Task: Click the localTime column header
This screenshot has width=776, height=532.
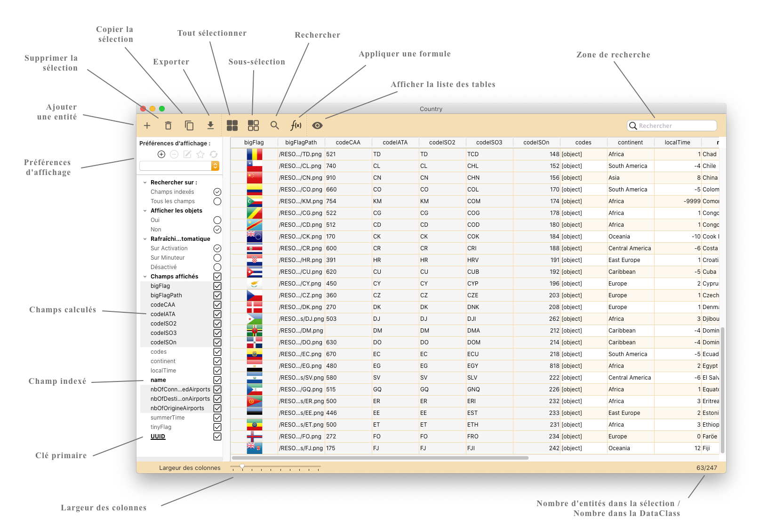Action: 678,143
